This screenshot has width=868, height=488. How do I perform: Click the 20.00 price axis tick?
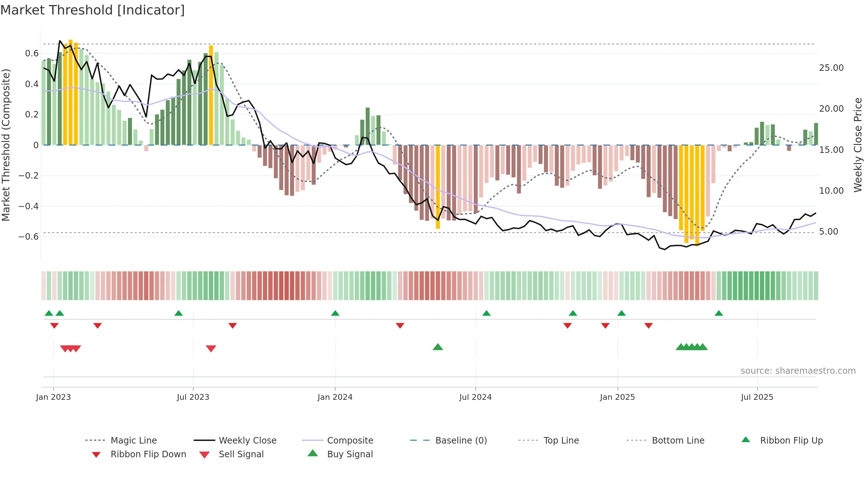click(831, 108)
